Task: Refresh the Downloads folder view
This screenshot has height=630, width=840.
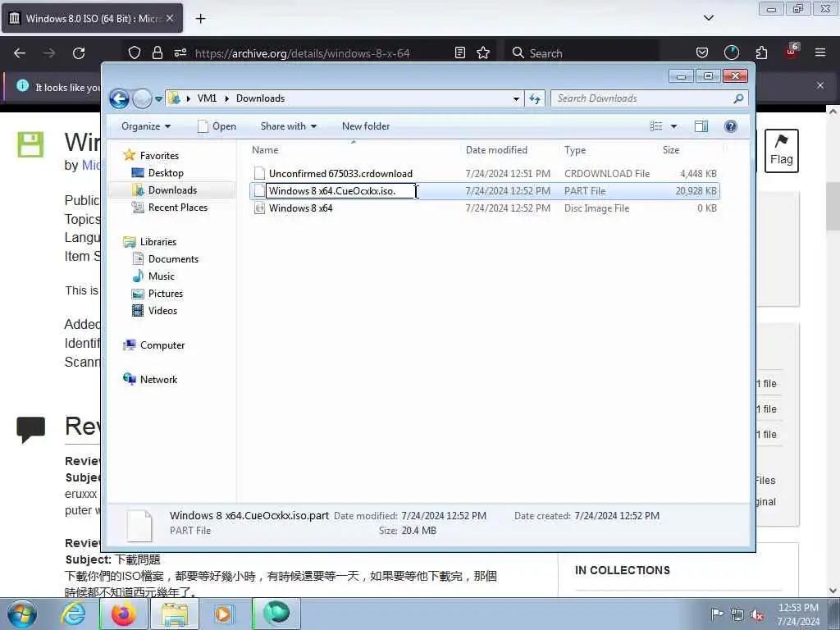Action: [535, 98]
